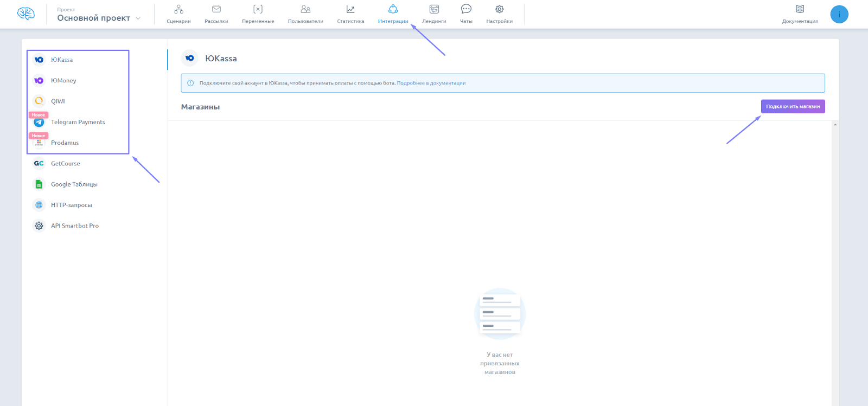
Task: Click the Telegram Payments plane icon
Action: pyautogui.click(x=39, y=122)
